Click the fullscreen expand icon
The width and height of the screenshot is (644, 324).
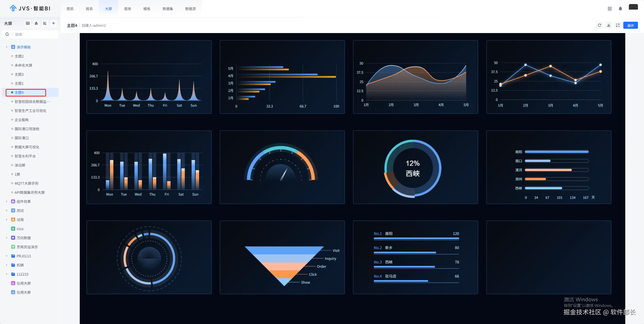click(x=618, y=25)
